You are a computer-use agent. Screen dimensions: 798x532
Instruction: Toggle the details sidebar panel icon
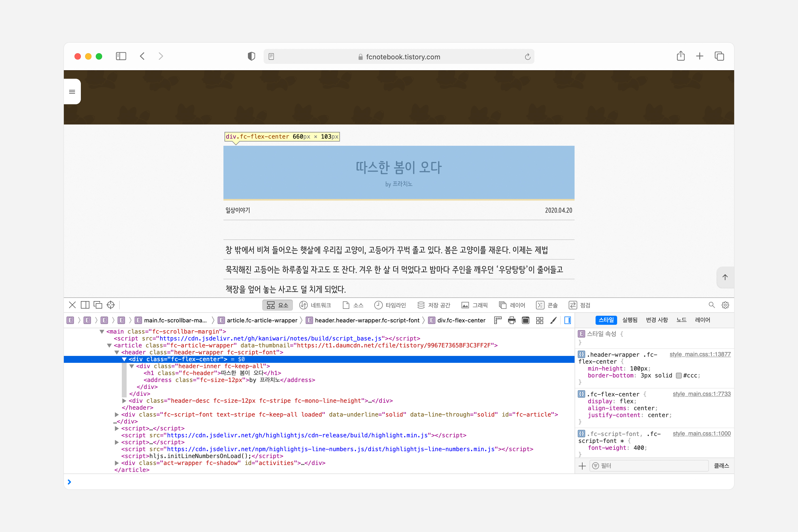(567, 320)
